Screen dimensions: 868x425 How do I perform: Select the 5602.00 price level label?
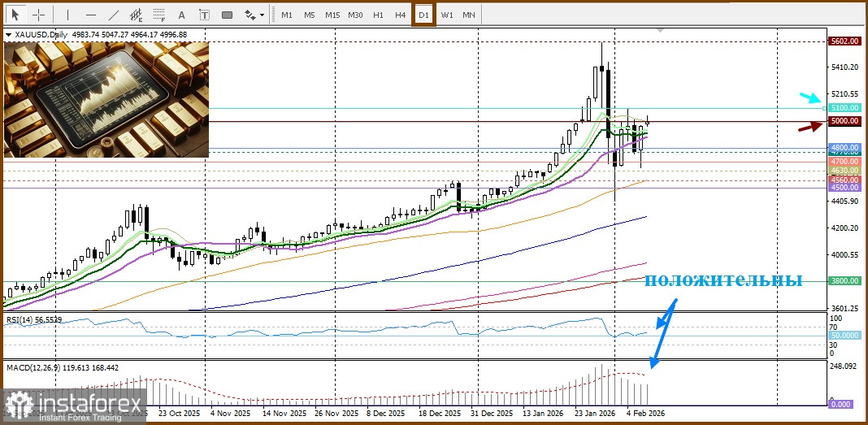point(844,41)
